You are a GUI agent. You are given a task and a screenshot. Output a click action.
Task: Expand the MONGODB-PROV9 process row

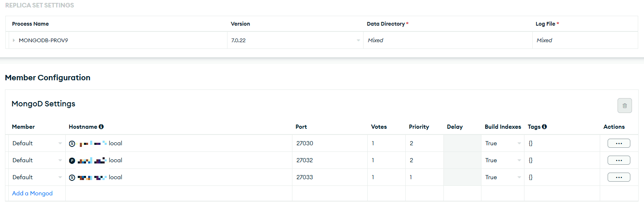click(14, 40)
